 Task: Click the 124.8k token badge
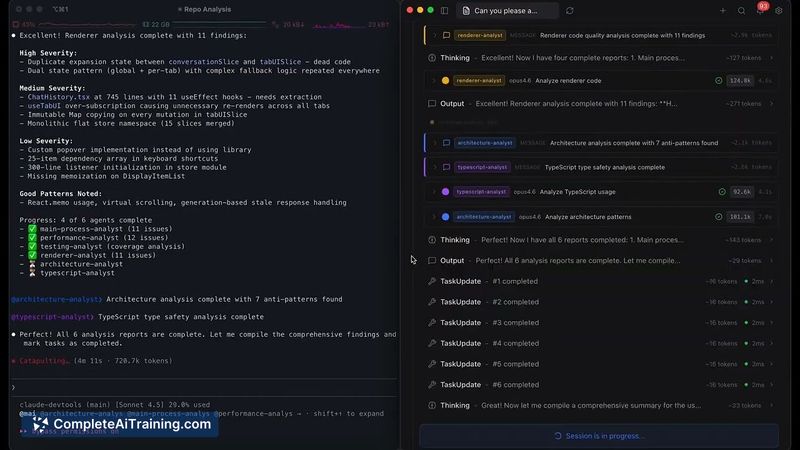pos(740,81)
